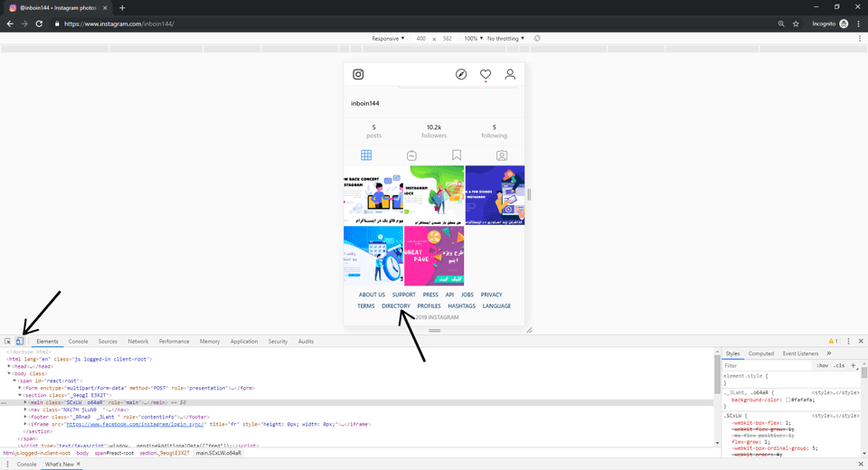Open the #fafafa background-color swatch
The width and height of the screenshot is (868, 470).
(788, 399)
